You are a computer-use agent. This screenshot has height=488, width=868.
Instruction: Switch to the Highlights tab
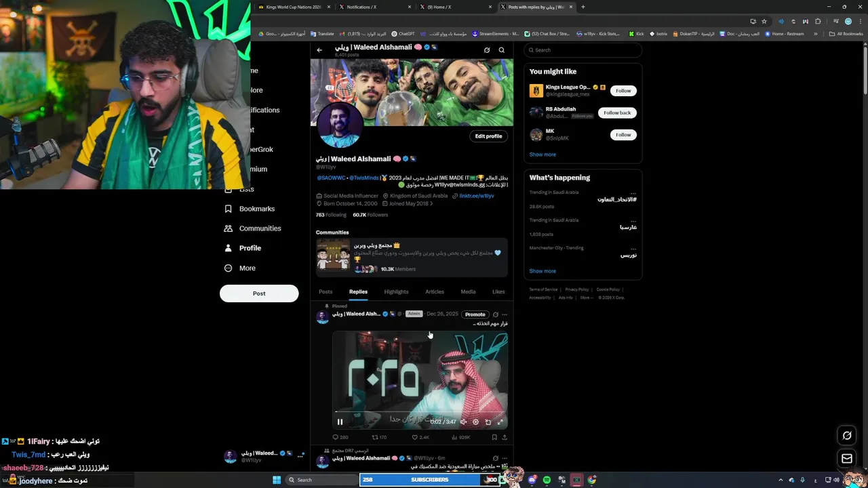pos(396,291)
